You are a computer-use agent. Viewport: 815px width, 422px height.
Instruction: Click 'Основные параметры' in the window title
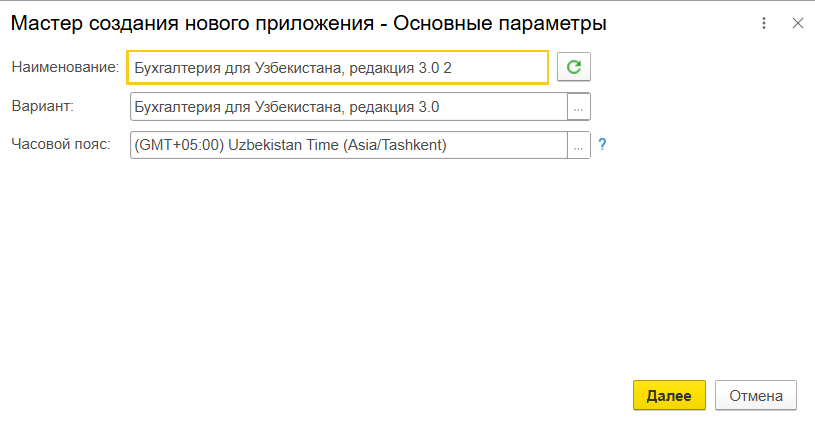(x=502, y=22)
